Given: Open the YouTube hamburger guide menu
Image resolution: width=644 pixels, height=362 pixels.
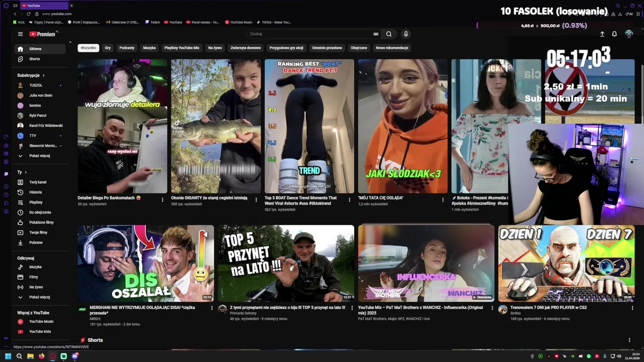Looking at the screenshot, I should coord(20,34).
